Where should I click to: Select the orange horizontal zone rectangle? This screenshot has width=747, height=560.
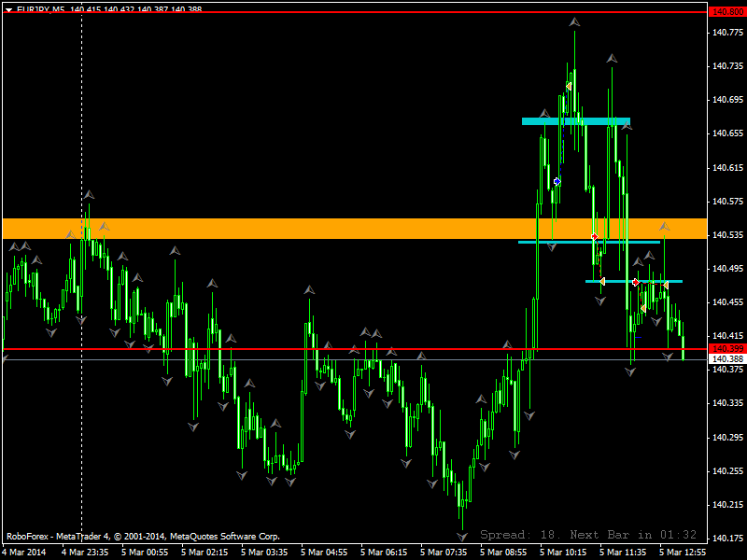pyautogui.click(x=355, y=229)
